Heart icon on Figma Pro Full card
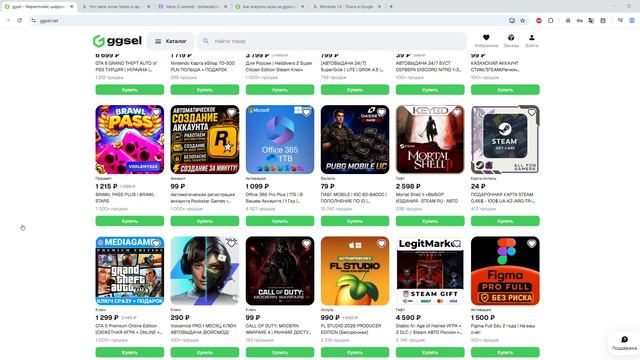 coord(531,244)
